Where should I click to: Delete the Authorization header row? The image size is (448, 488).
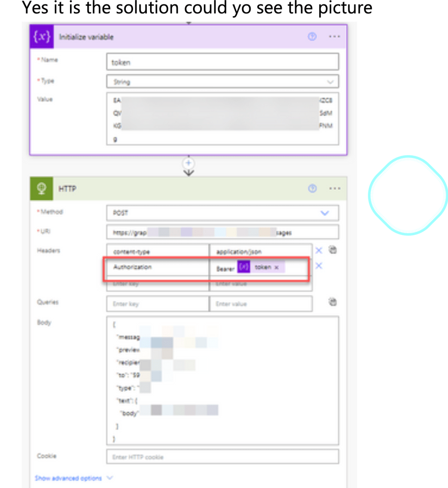pyautogui.click(x=319, y=266)
